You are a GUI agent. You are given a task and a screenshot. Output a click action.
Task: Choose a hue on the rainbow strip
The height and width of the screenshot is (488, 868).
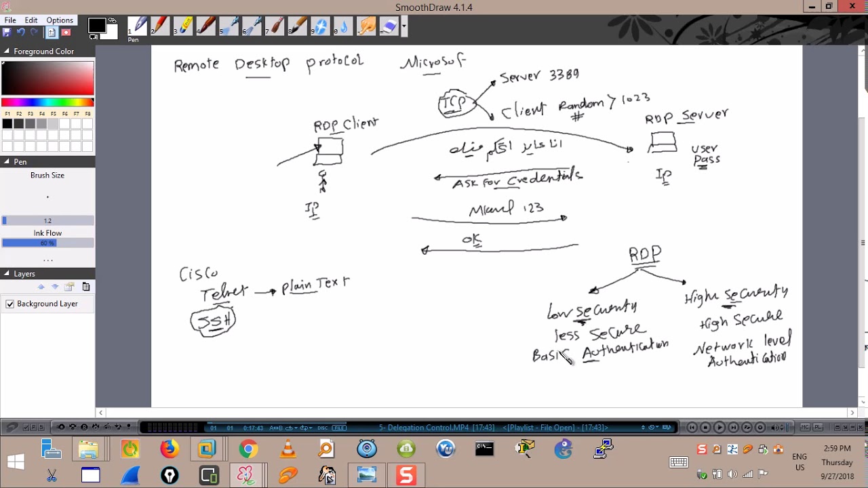47,102
